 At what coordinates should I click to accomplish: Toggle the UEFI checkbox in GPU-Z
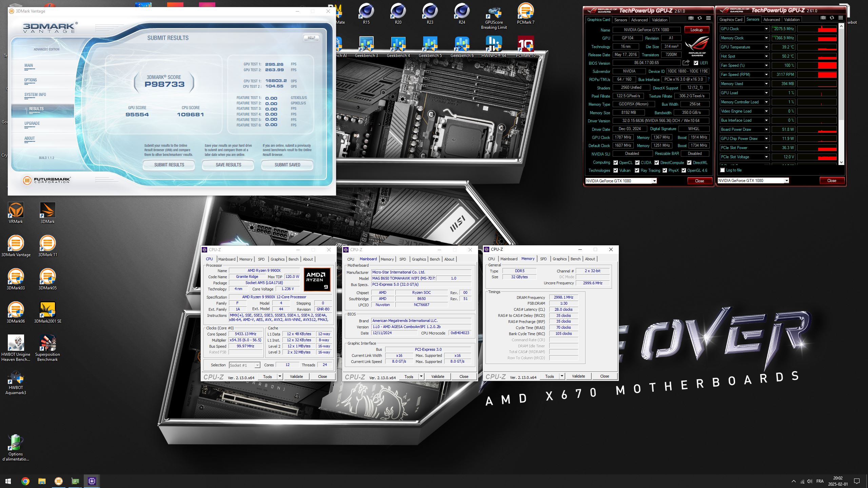tap(696, 63)
